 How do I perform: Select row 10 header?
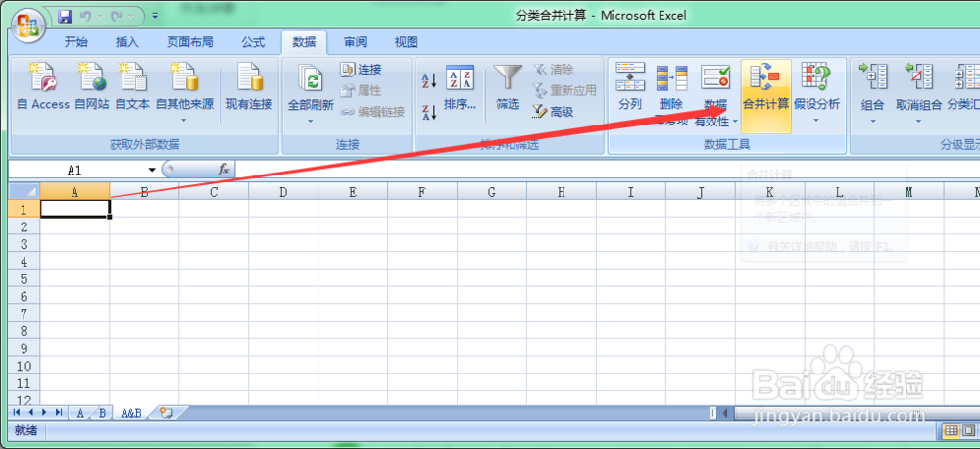pos(24,366)
